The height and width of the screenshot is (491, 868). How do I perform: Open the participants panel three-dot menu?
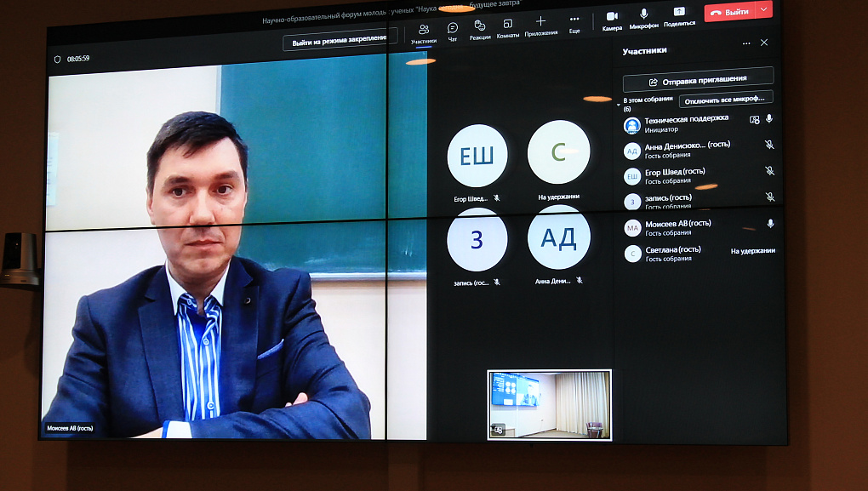[x=746, y=43]
